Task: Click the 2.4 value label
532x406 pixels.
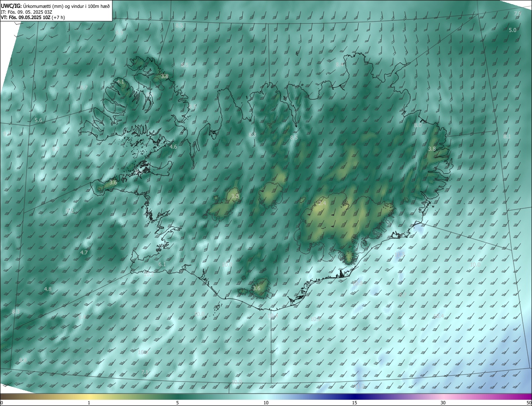Action: (322, 203)
